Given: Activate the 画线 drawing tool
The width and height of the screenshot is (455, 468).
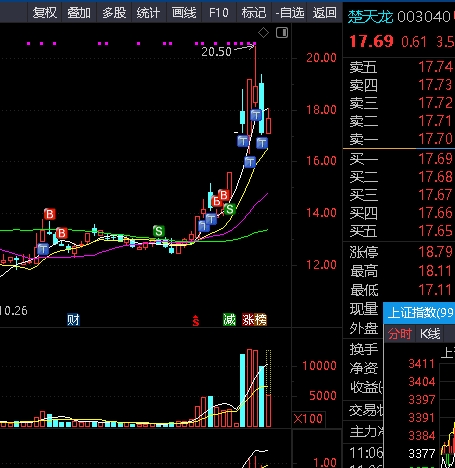Looking at the screenshot, I should [184, 13].
